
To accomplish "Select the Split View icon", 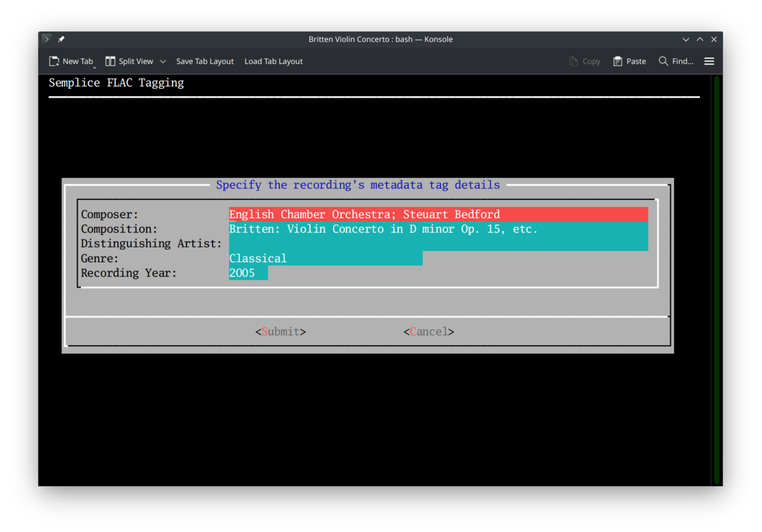I will [x=111, y=61].
